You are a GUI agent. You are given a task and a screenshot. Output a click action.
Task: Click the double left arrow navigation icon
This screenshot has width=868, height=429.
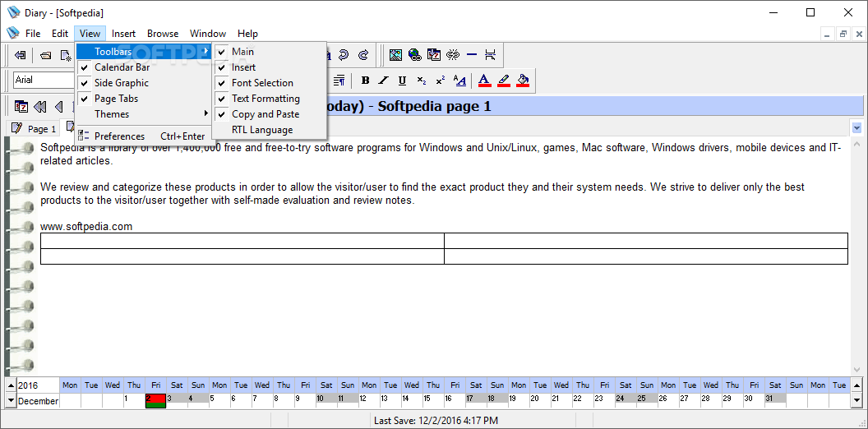pyautogui.click(x=39, y=106)
